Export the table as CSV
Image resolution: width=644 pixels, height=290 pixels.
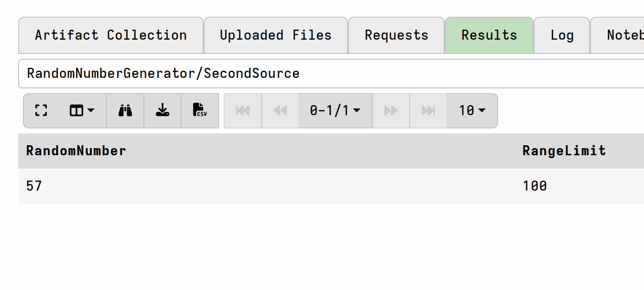(200, 111)
